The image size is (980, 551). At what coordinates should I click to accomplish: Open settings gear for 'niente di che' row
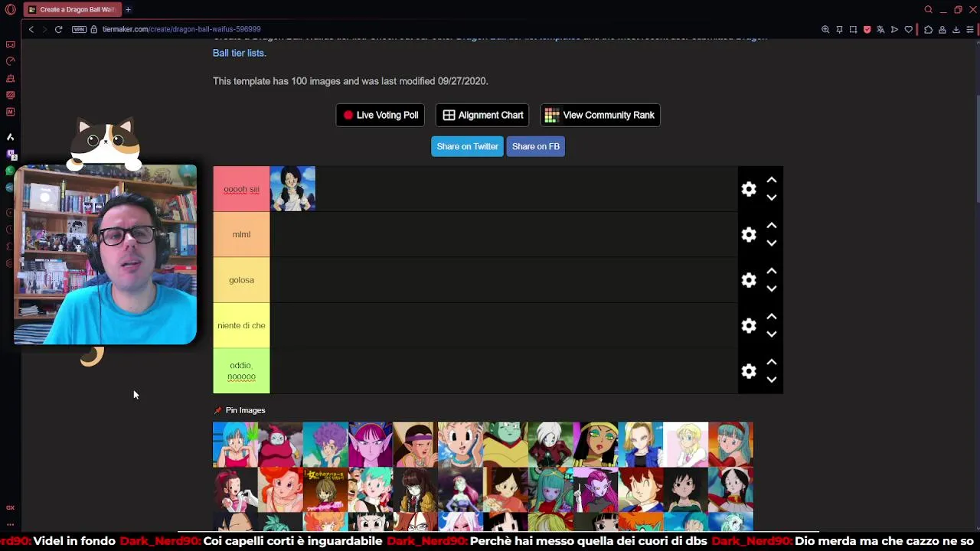tap(749, 325)
